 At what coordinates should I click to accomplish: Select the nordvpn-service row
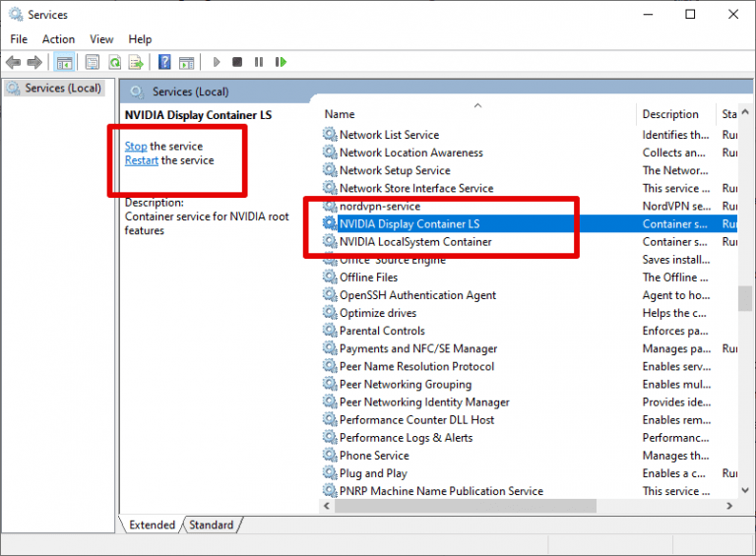[529, 206]
